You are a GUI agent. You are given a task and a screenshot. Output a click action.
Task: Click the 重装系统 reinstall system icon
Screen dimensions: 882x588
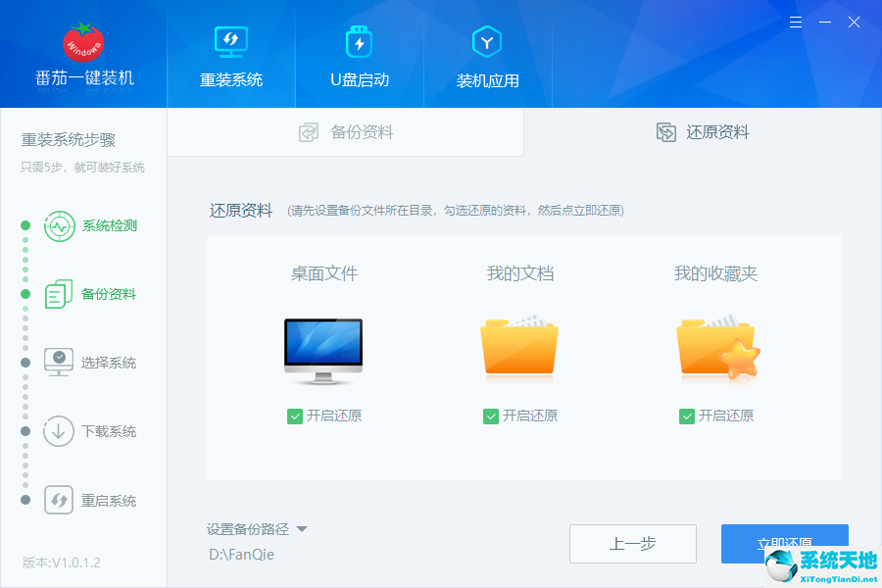click(231, 41)
